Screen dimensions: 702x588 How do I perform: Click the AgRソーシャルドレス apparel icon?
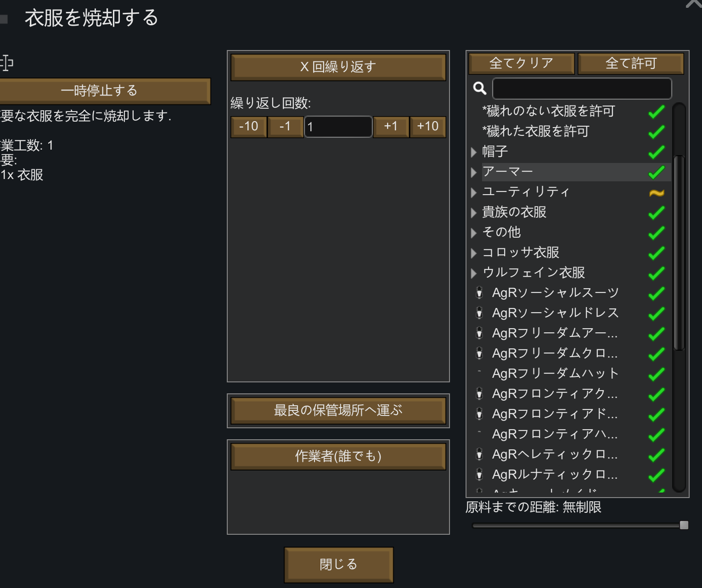[x=479, y=313]
